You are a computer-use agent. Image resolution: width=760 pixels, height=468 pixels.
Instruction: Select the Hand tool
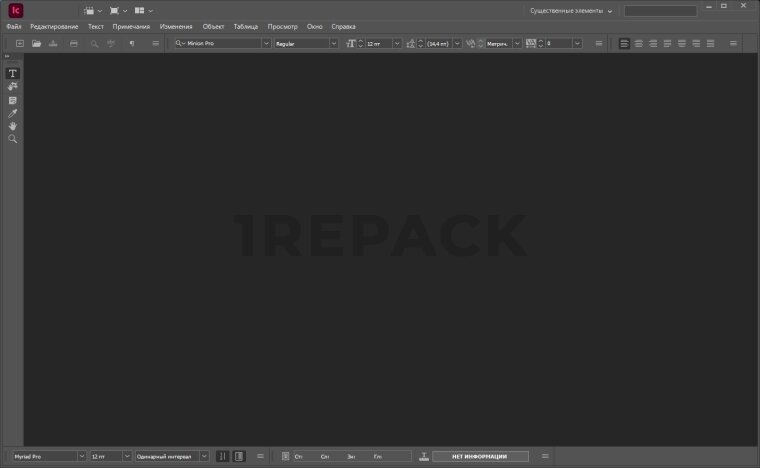pyautogui.click(x=13, y=126)
